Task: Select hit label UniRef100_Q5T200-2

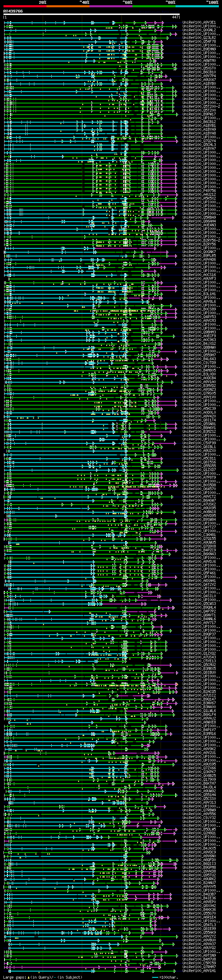Action: coord(201,106)
